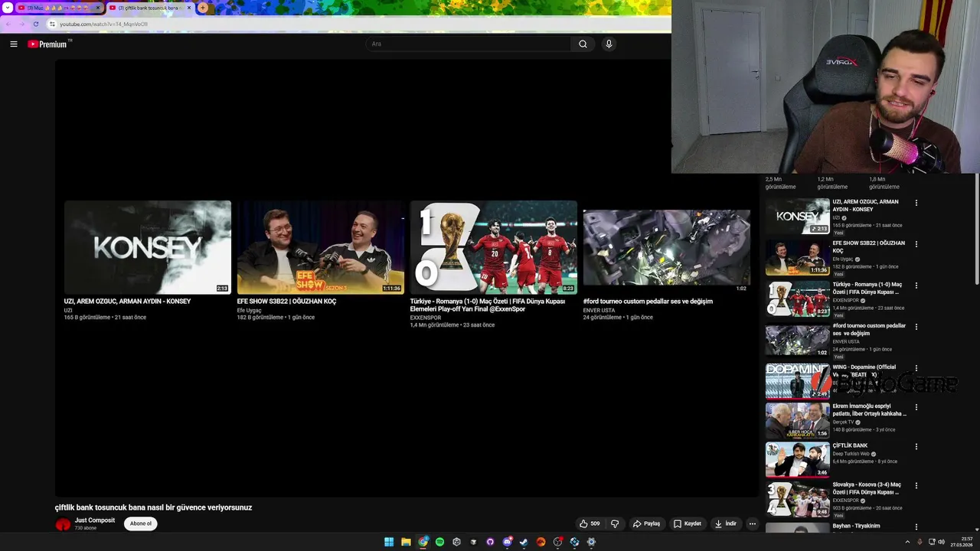Open Discord from the taskbar

[507, 542]
